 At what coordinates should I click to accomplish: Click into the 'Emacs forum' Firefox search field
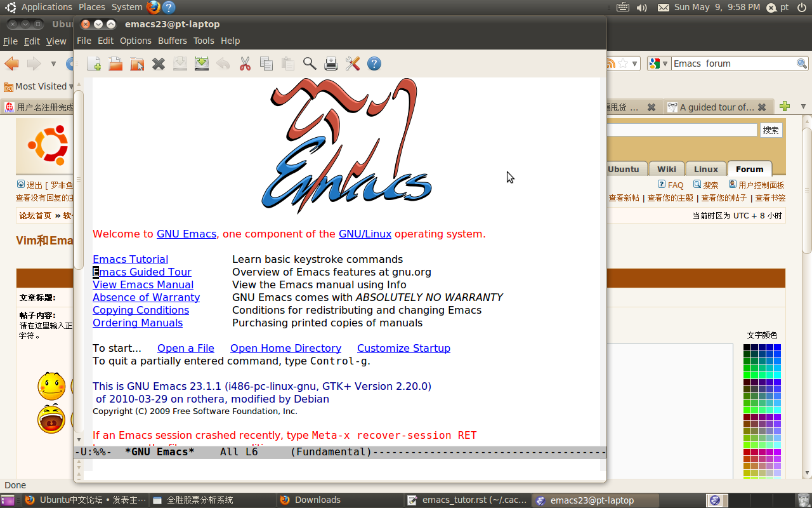(x=733, y=63)
